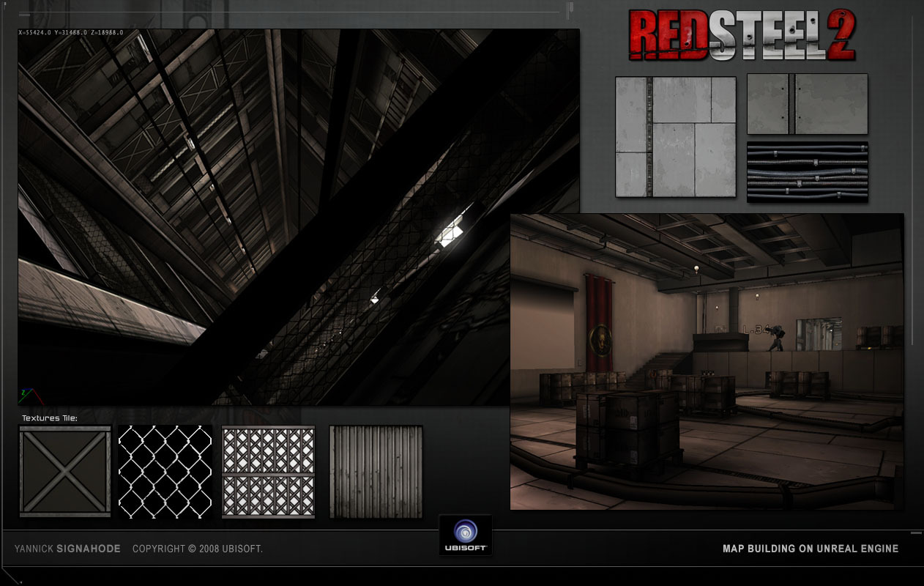Click the lion emblem on the red banner

click(x=598, y=339)
